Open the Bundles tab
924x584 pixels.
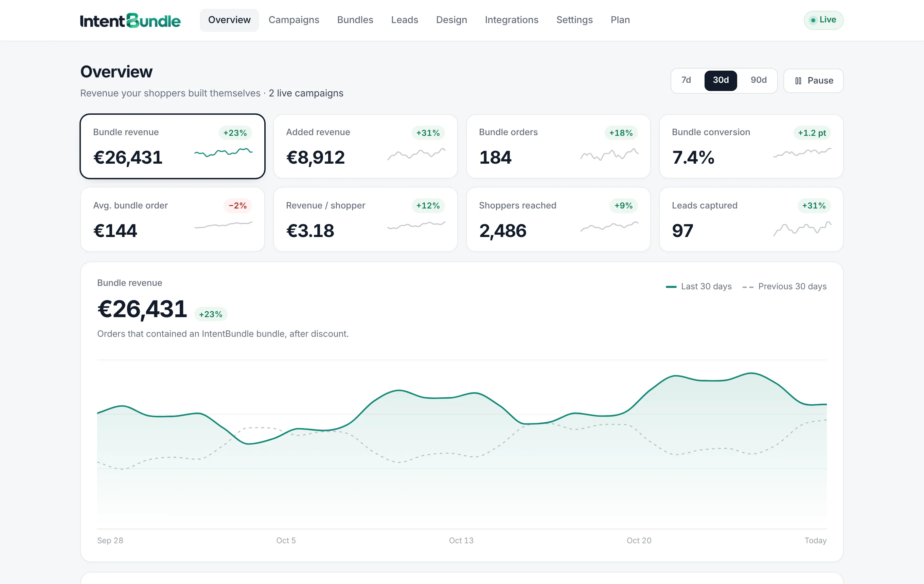click(355, 20)
